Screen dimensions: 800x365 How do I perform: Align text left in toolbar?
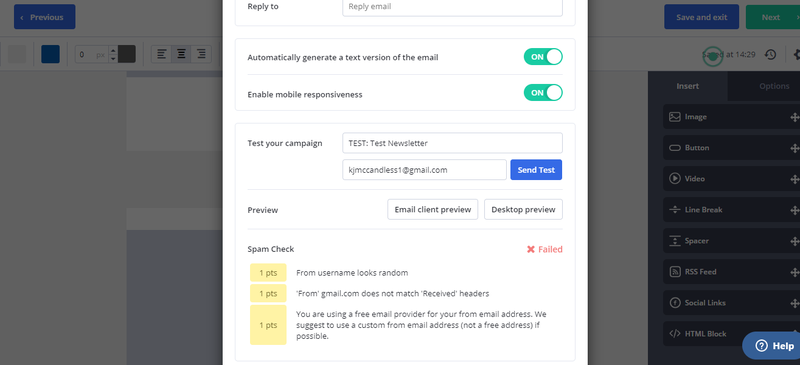coord(162,54)
